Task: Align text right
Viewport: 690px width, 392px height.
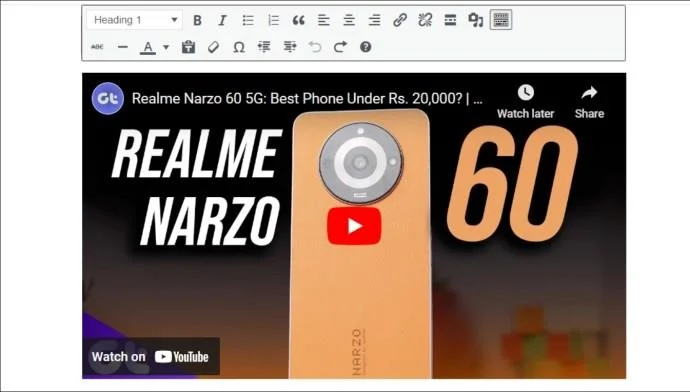Action: pyautogui.click(x=374, y=20)
